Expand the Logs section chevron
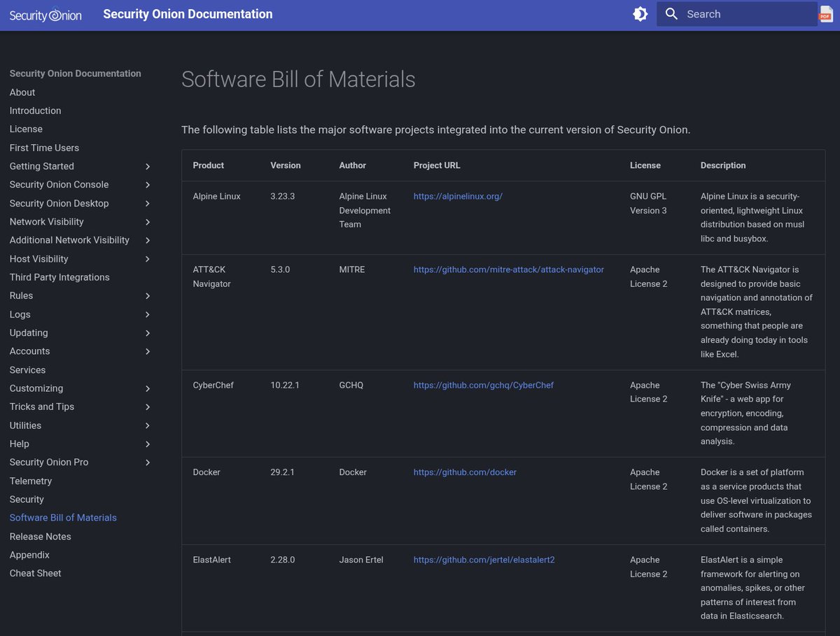Viewport: 840px width, 636px height. click(148, 315)
